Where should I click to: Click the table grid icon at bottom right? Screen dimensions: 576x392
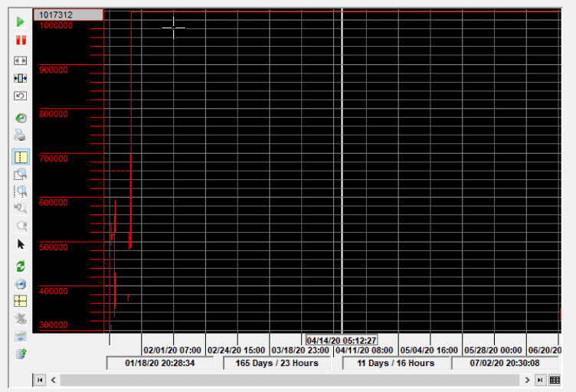point(555,380)
